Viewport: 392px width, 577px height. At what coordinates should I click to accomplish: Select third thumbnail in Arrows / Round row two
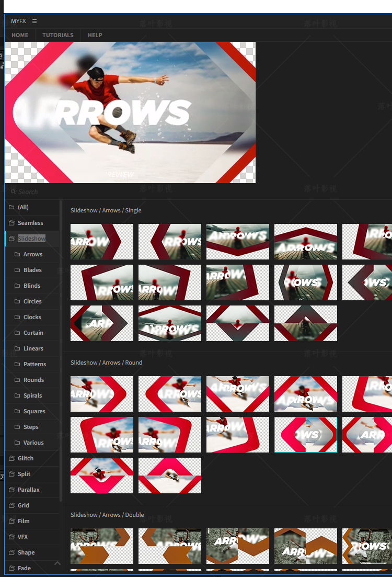coord(238,435)
